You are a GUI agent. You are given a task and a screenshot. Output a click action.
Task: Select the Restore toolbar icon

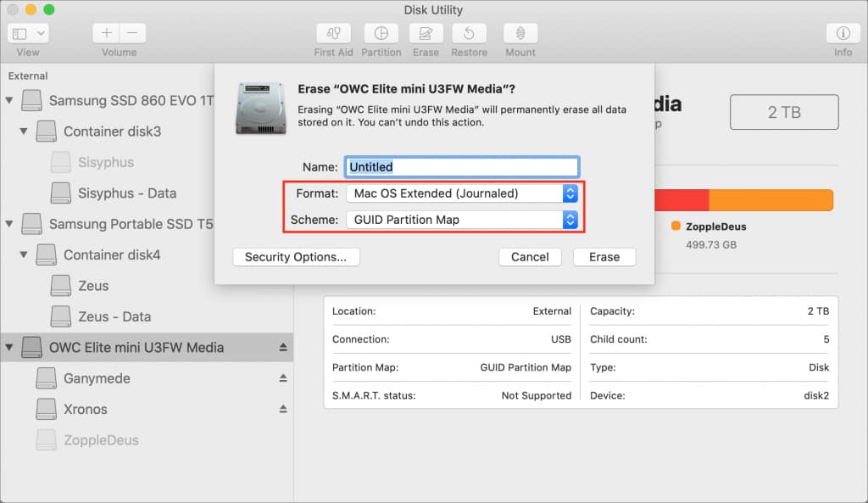coord(469,34)
